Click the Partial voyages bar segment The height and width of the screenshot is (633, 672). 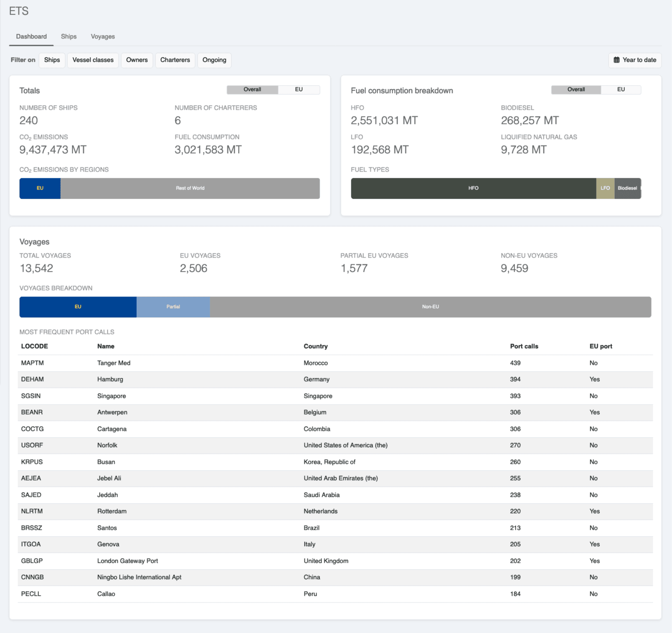pos(173,307)
